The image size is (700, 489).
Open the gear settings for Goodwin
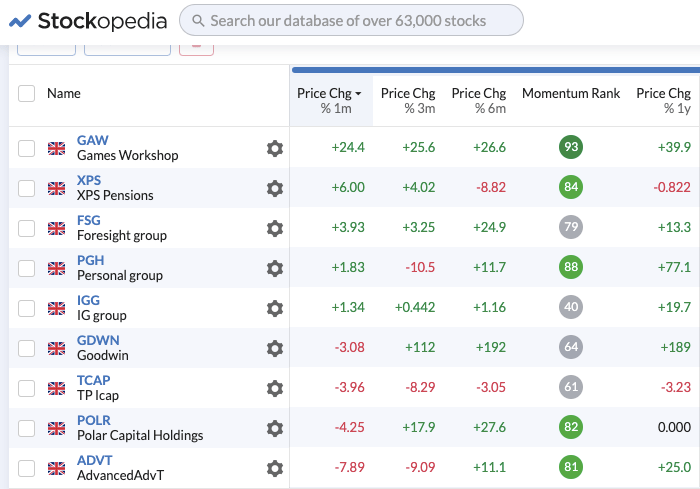click(x=275, y=348)
